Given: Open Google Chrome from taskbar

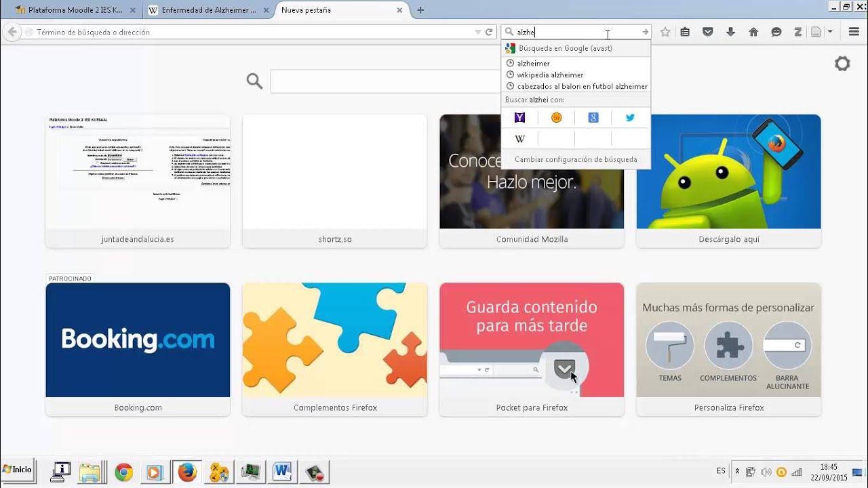Looking at the screenshot, I should (123, 472).
